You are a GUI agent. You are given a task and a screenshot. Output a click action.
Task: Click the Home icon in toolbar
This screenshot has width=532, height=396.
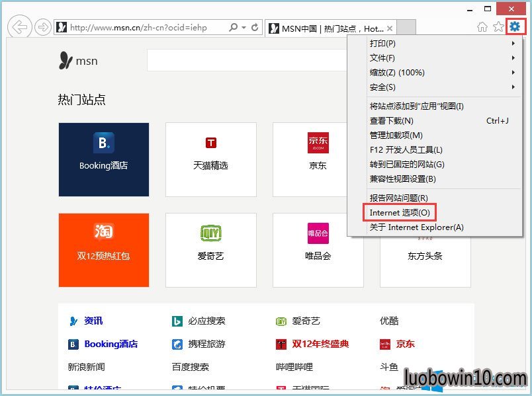[482, 27]
